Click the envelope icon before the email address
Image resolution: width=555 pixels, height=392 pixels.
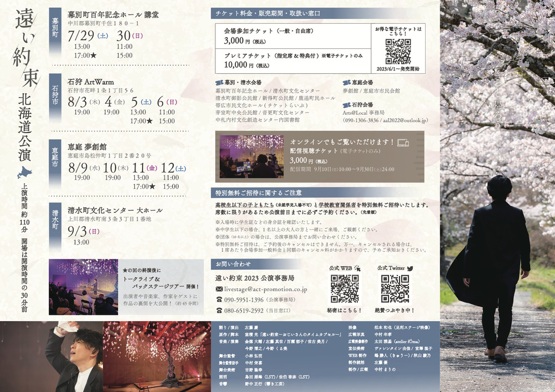pos(219,289)
